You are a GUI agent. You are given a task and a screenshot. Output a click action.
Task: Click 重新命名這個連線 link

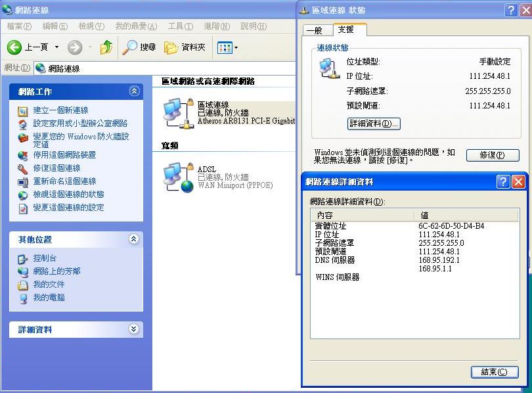(x=64, y=181)
